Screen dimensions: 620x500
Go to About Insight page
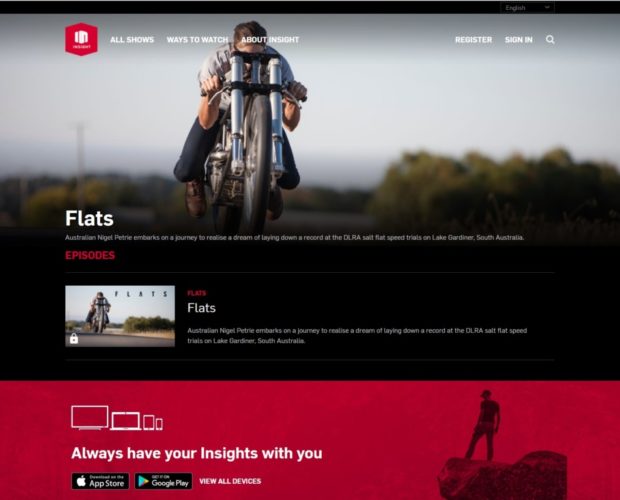point(270,40)
